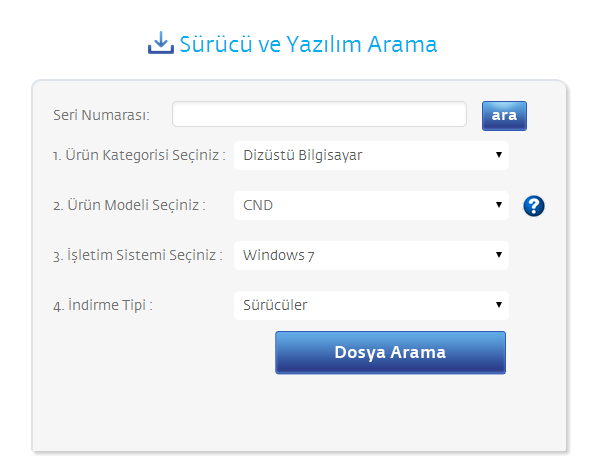This screenshot has width=604, height=476.
Task: Click the arrow on the CND model dropdown
Action: (498, 205)
